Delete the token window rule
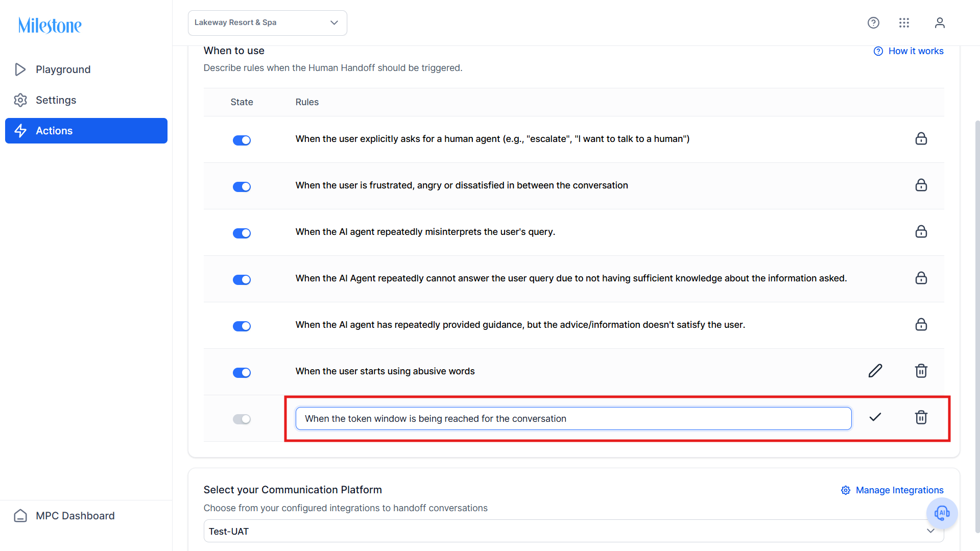The image size is (980, 551). pos(921,418)
